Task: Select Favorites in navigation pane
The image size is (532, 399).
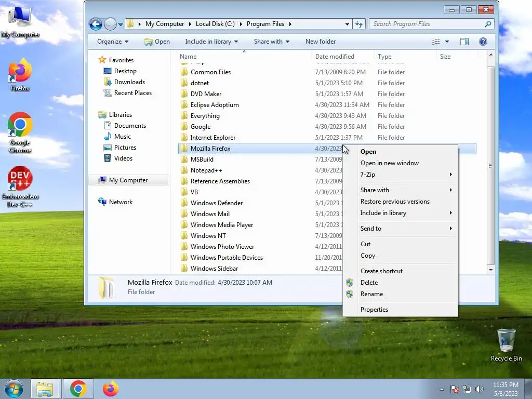Action: pos(116,60)
